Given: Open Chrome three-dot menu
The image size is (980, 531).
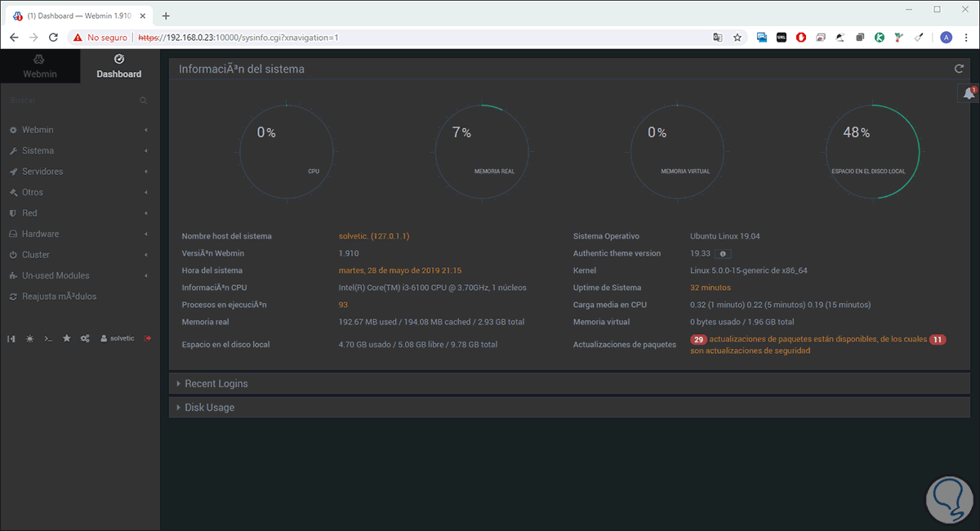Looking at the screenshot, I should [967, 38].
